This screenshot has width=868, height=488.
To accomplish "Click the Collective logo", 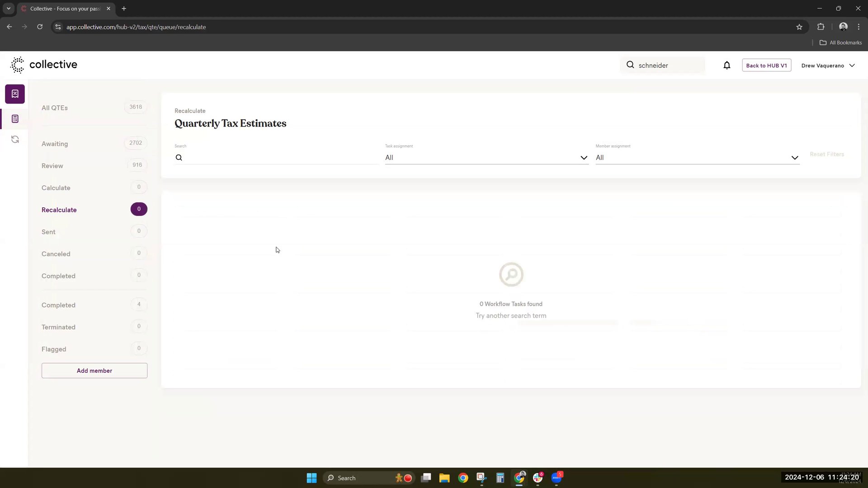I will tap(44, 65).
